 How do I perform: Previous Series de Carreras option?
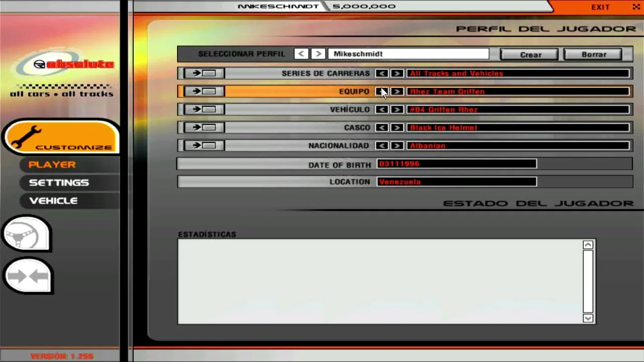[382, 73]
